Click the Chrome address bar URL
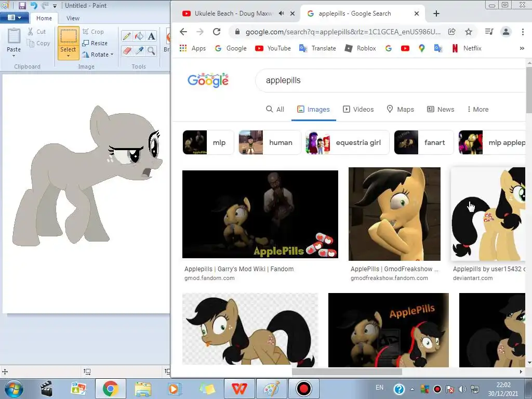Viewport: 532px width, 399px height. [x=343, y=32]
